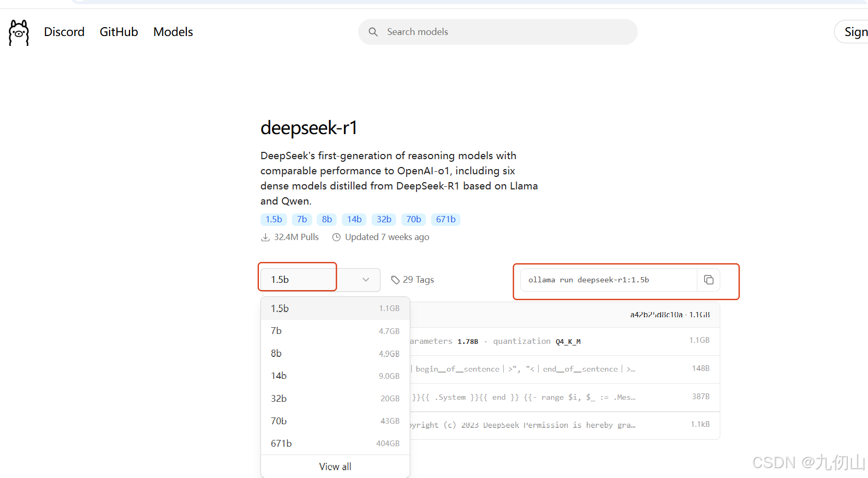This screenshot has width=868, height=478.
Task: Open the Models page
Action: click(x=173, y=32)
